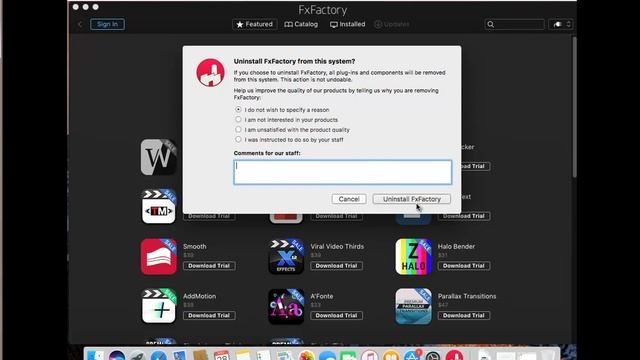Open the W product icon
The width and height of the screenshot is (640, 360).
point(159,157)
